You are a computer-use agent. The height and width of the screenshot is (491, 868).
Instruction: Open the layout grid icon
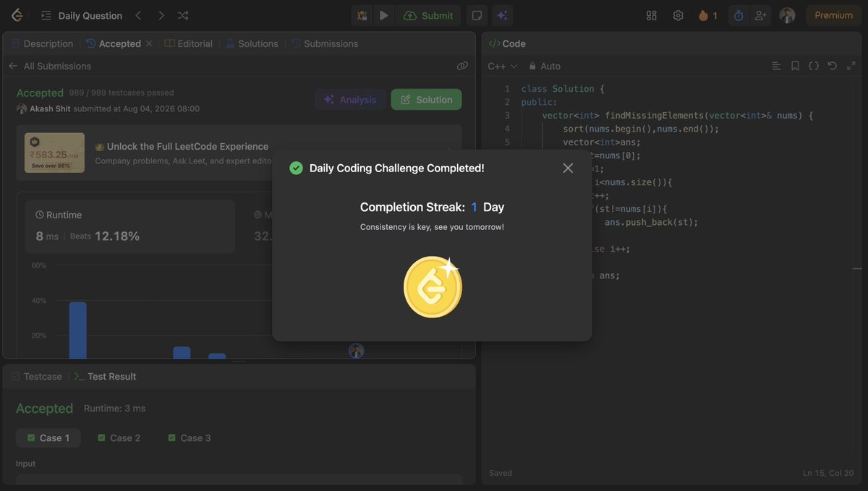[652, 15]
